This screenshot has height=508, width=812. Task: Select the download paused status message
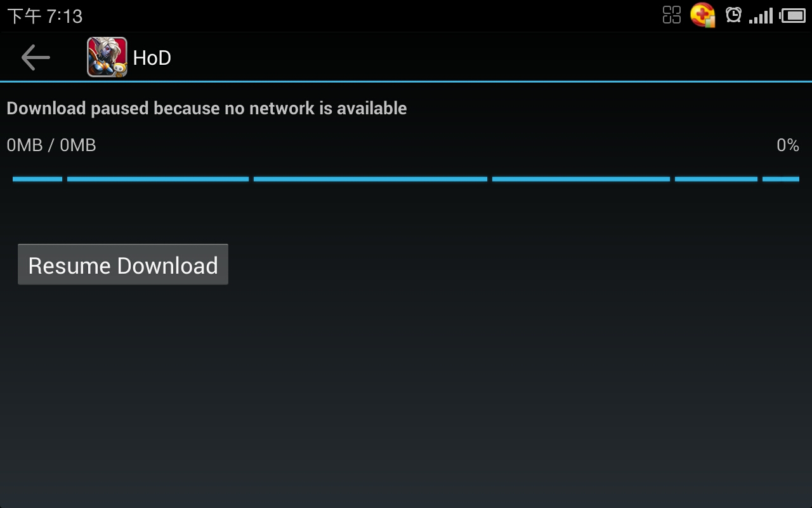pyautogui.click(x=207, y=109)
